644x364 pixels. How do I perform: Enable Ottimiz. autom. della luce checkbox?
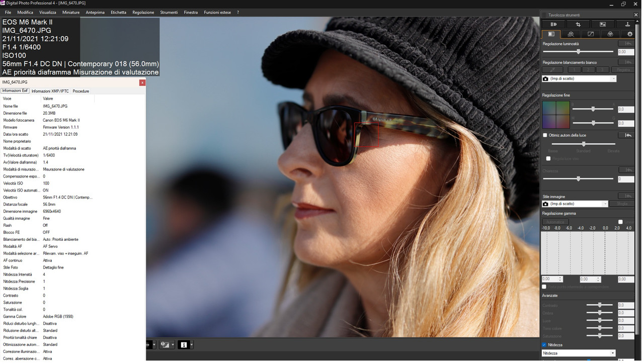[x=545, y=135]
